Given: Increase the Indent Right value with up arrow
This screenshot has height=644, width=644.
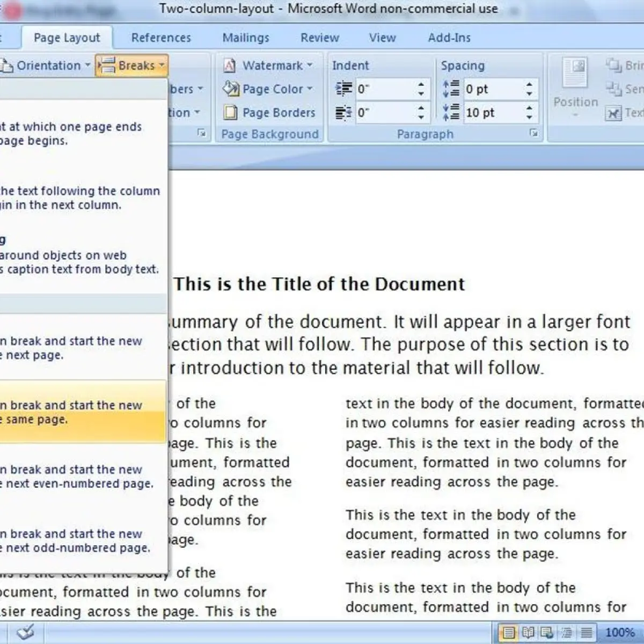Looking at the screenshot, I should (x=421, y=108).
